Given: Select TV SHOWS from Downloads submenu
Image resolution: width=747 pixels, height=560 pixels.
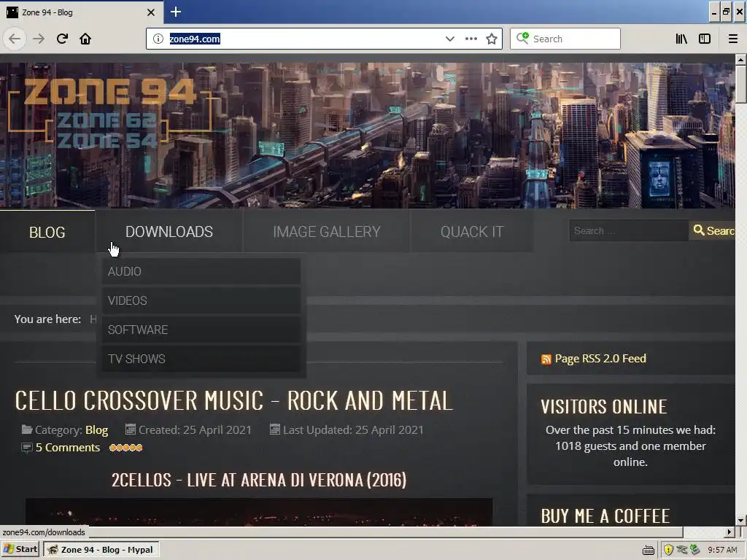Looking at the screenshot, I should coord(201,359).
